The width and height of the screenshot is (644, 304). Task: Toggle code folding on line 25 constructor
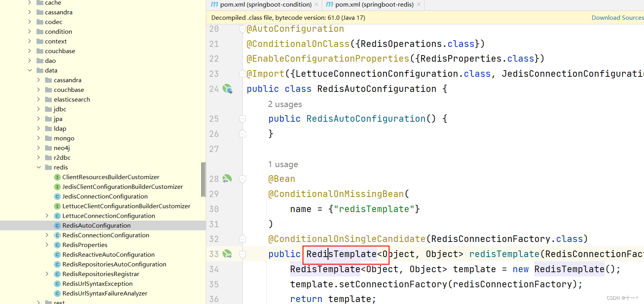(243, 119)
